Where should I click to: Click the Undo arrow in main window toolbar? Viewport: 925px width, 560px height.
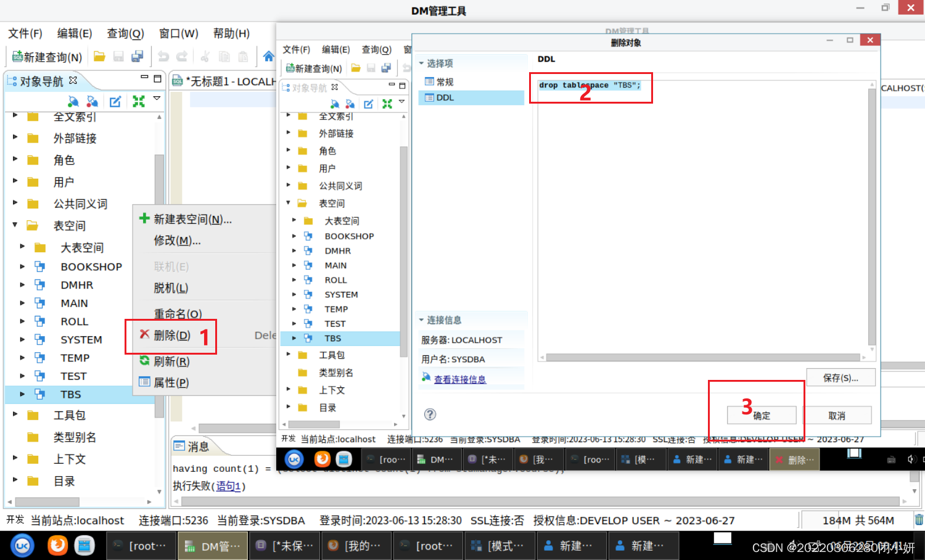click(x=163, y=57)
